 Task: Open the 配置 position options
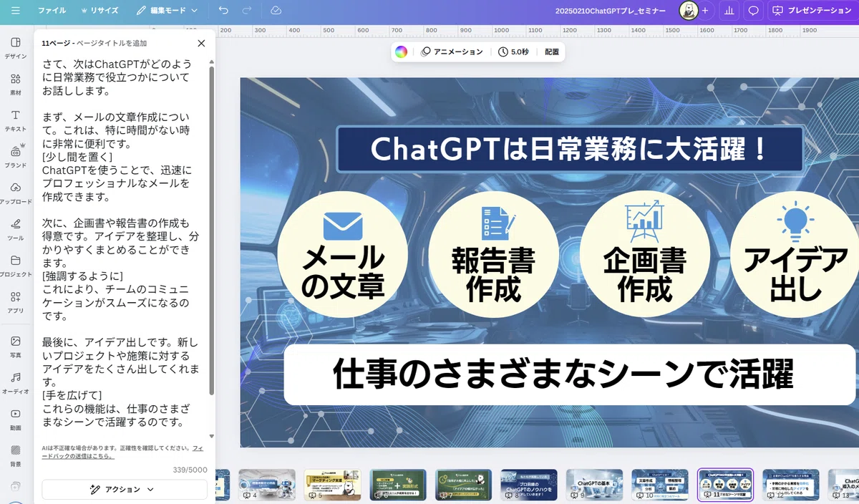[x=552, y=52]
